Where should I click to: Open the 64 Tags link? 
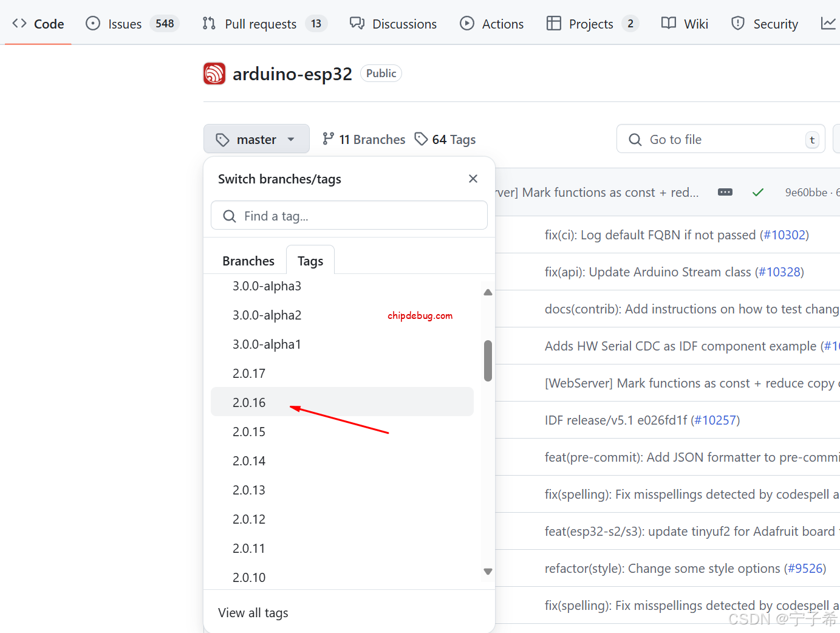(445, 140)
